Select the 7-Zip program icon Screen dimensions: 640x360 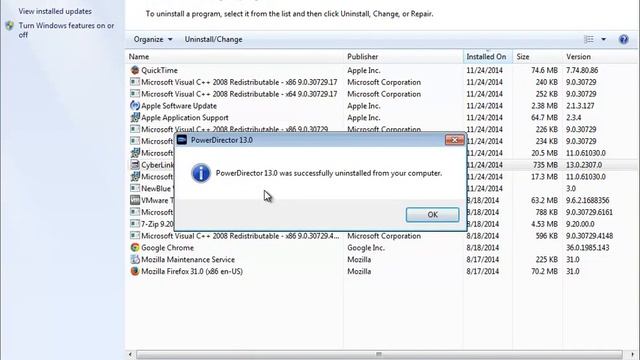[135, 224]
